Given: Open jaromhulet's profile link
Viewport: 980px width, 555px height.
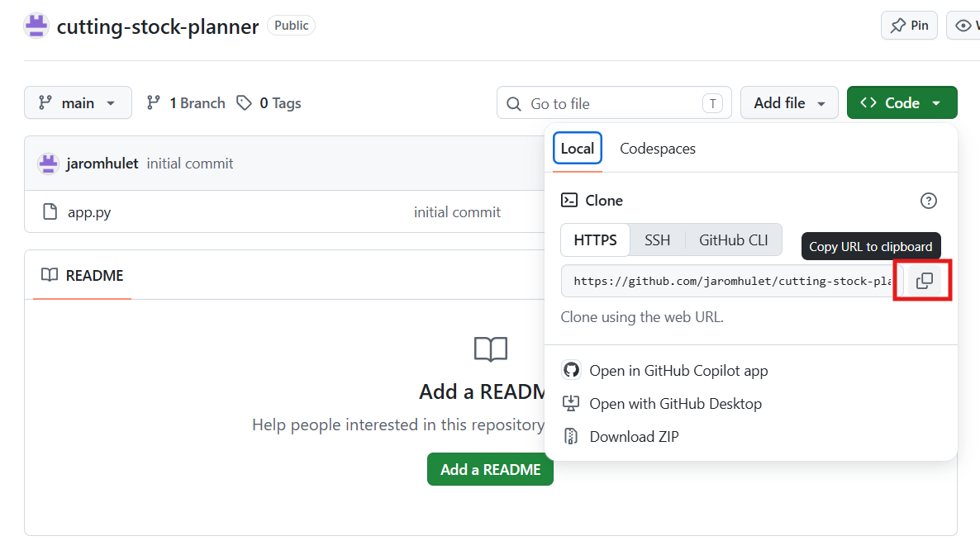Looking at the screenshot, I should click(x=102, y=164).
